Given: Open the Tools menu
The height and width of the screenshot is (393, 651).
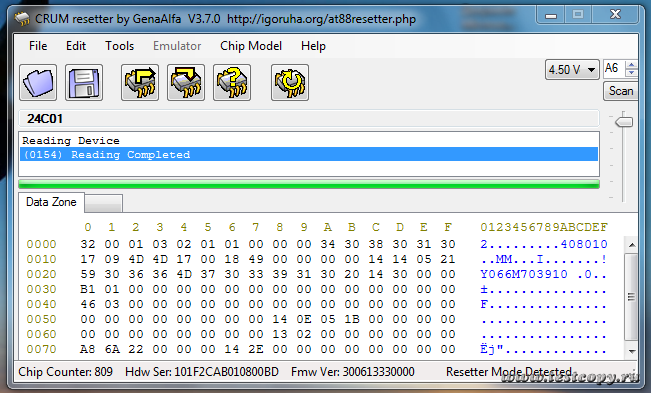Looking at the screenshot, I should tap(119, 46).
